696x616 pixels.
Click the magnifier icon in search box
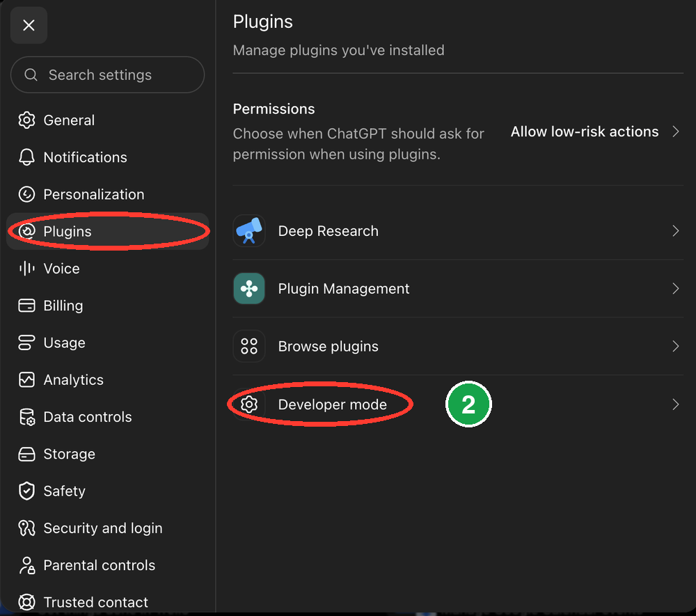[x=31, y=74]
